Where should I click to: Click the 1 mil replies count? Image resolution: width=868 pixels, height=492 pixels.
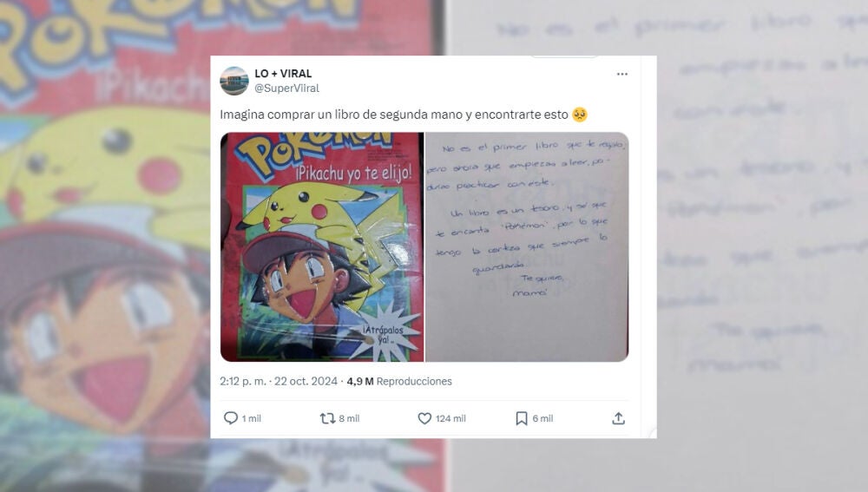point(252,418)
